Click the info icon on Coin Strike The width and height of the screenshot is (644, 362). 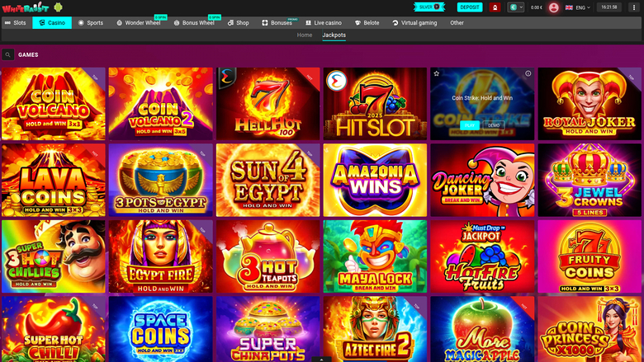pos(528,73)
